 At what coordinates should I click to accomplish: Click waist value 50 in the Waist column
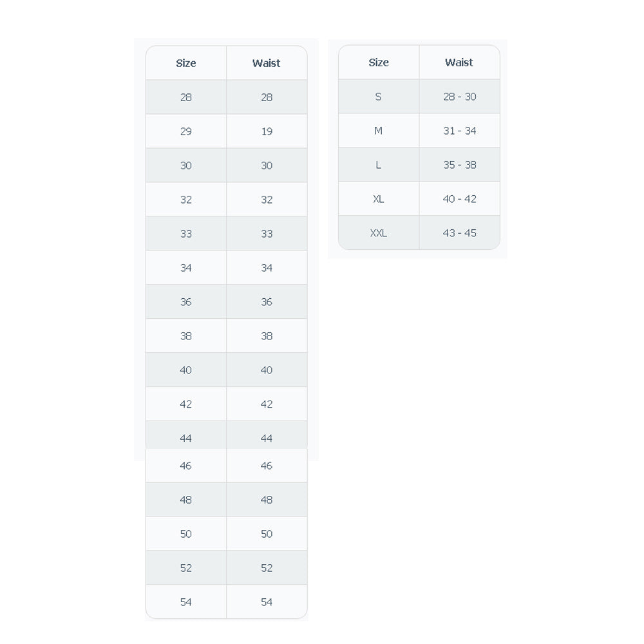click(x=267, y=534)
